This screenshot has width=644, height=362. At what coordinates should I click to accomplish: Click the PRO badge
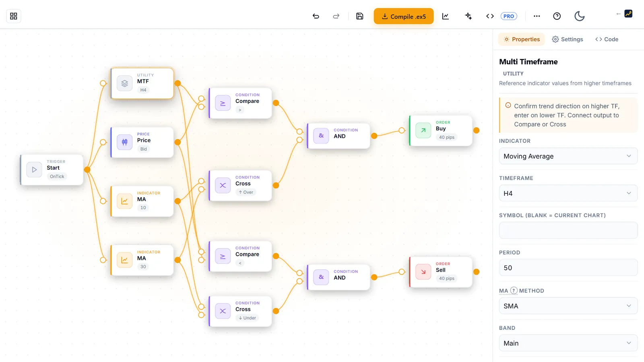pyautogui.click(x=509, y=16)
